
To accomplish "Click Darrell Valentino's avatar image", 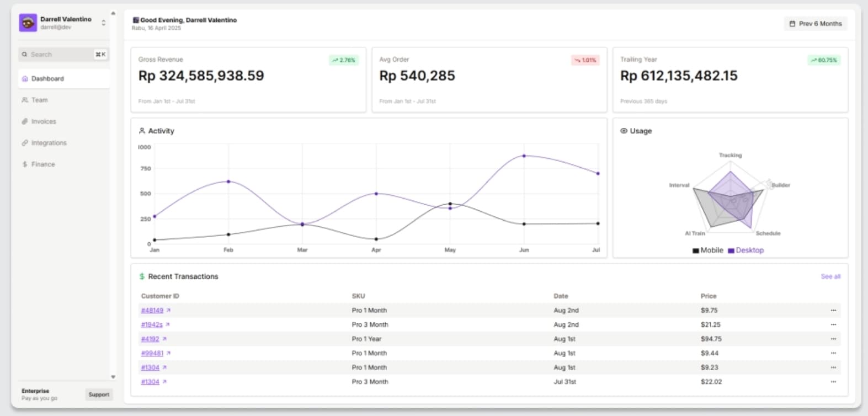I will tap(28, 23).
